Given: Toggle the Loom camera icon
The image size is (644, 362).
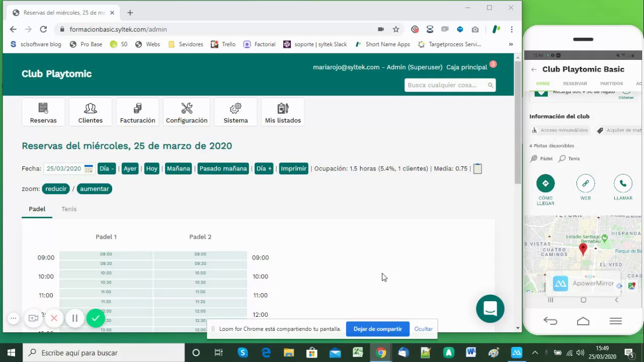Looking at the screenshot, I should pyautogui.click(x=33, y=318).
